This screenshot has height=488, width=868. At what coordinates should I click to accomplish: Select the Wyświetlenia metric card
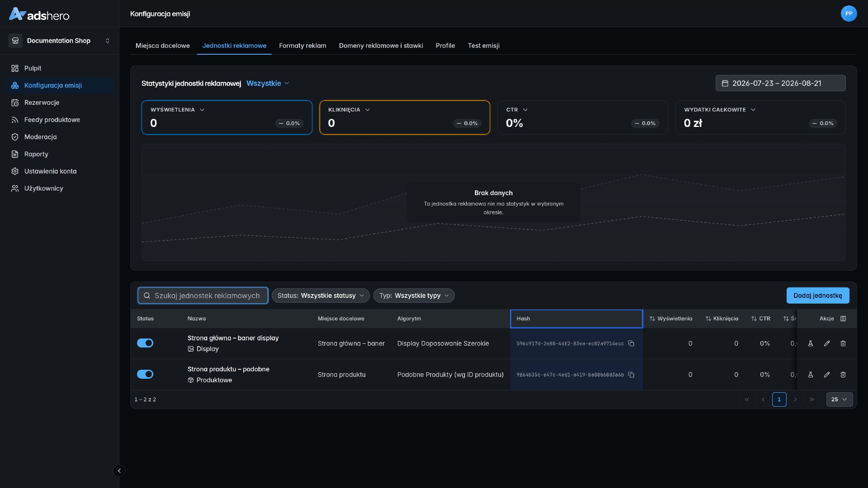coord(227,117)
